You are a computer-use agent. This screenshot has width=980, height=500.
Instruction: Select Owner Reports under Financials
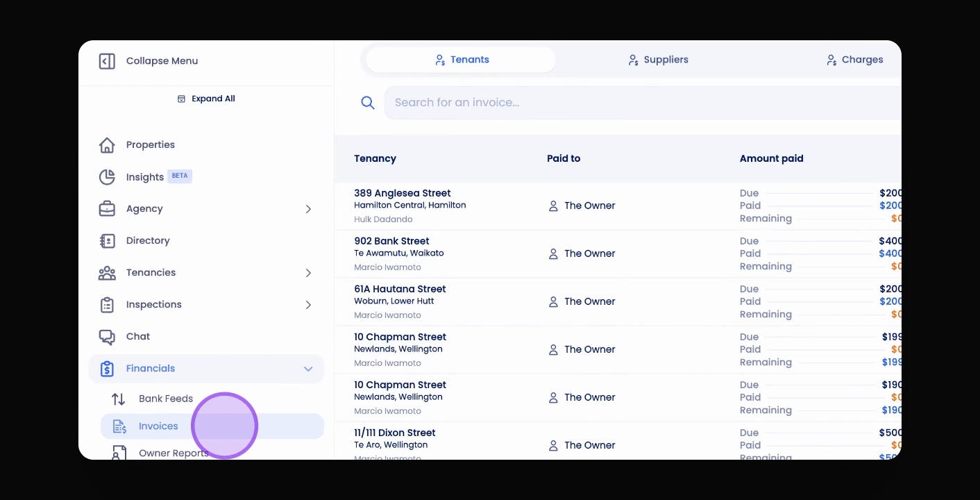click(x=174, y=453)
